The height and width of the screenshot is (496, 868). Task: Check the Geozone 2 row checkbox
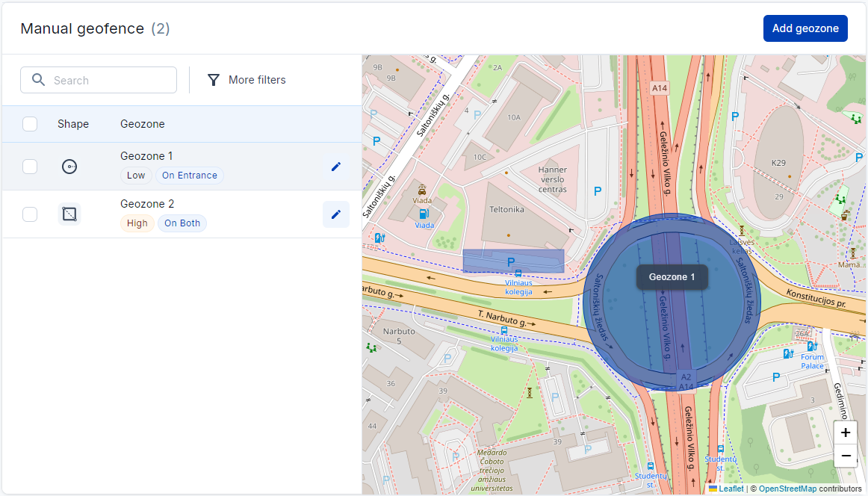tap(30, 214)
